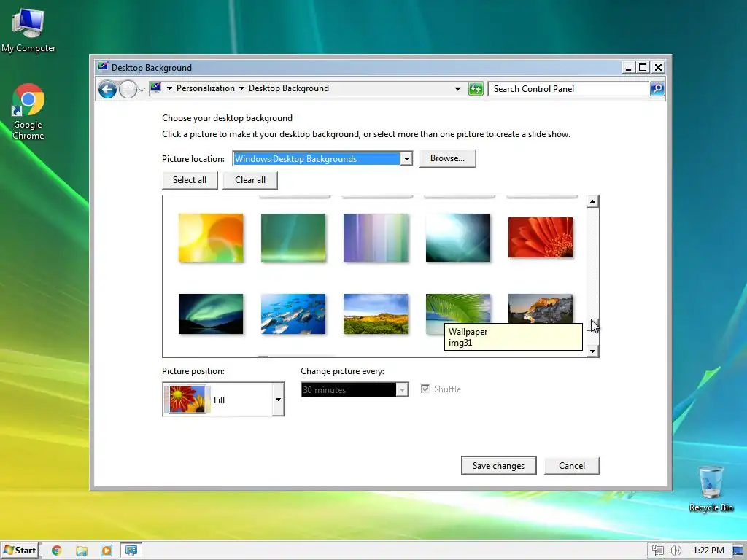This screenshot has height=560, width=747.
Task: Expand arrow after Personalization breadcrumb
Action: click(241, 88)
